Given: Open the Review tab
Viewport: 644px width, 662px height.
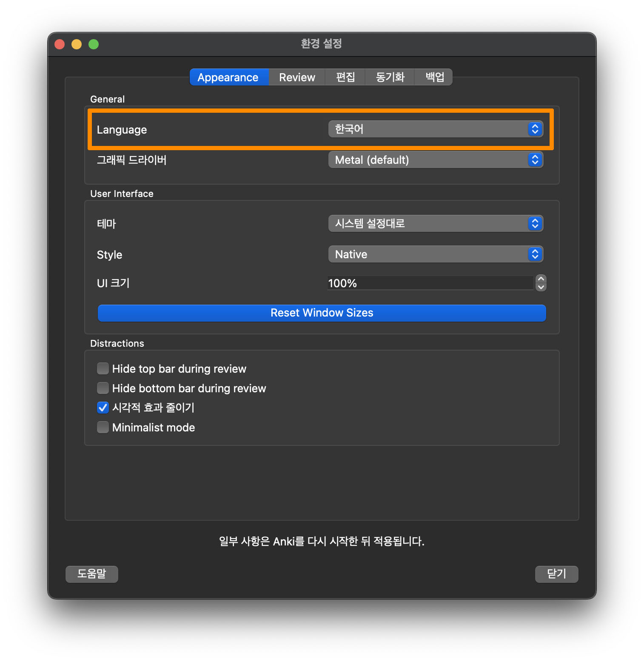Looking at the screenshot, I should (x=297, y=77).
